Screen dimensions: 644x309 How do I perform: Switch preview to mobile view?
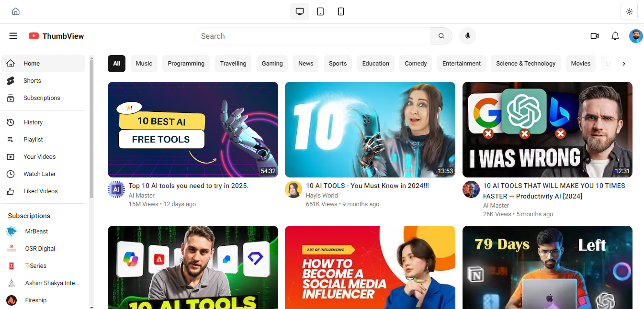[341, 11]
